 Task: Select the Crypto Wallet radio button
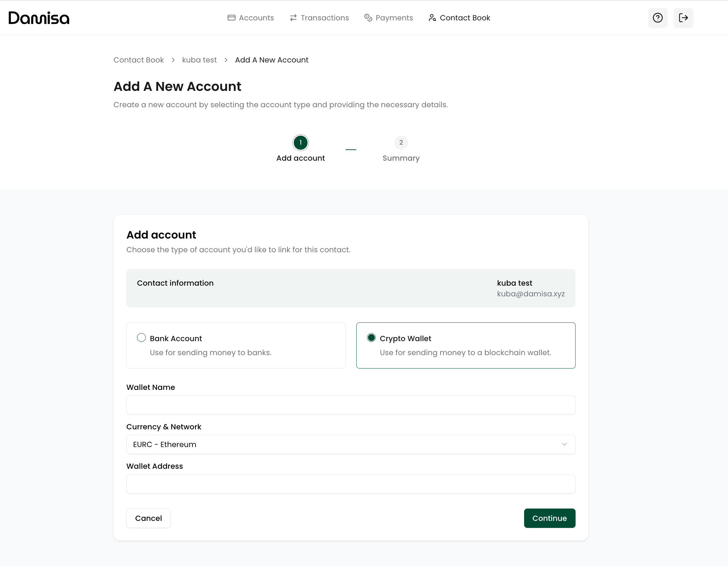pyautogui.click(x=371, y=338)
